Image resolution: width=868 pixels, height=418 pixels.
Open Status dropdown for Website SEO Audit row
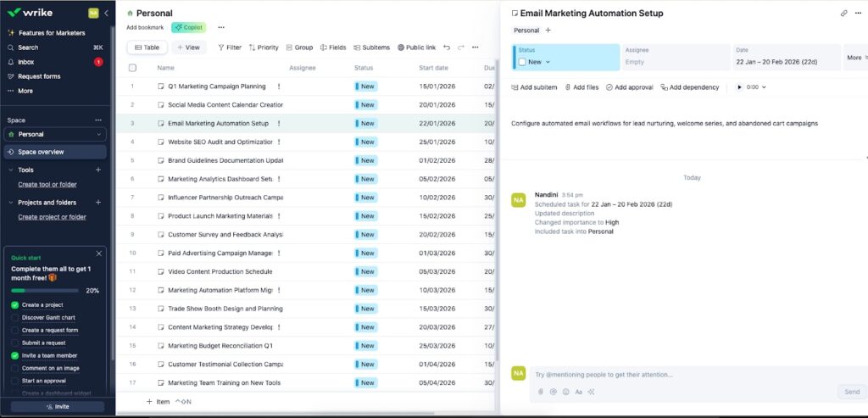366,142
